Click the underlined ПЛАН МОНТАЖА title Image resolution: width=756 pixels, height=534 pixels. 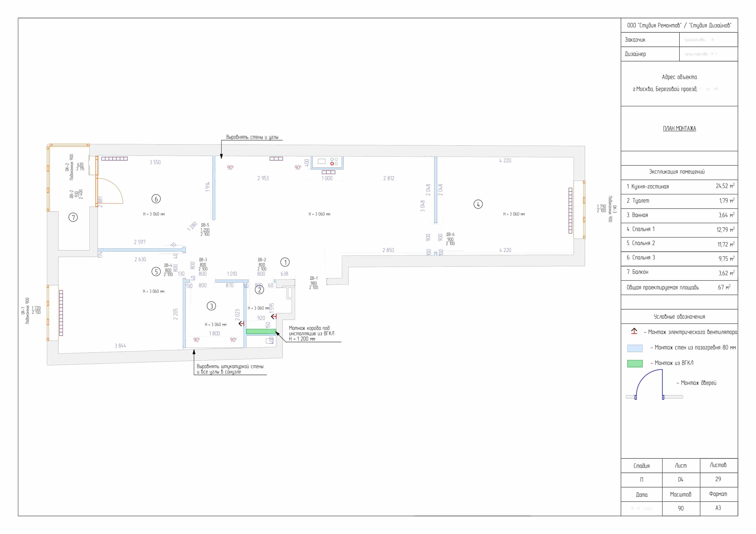point(679,128)
